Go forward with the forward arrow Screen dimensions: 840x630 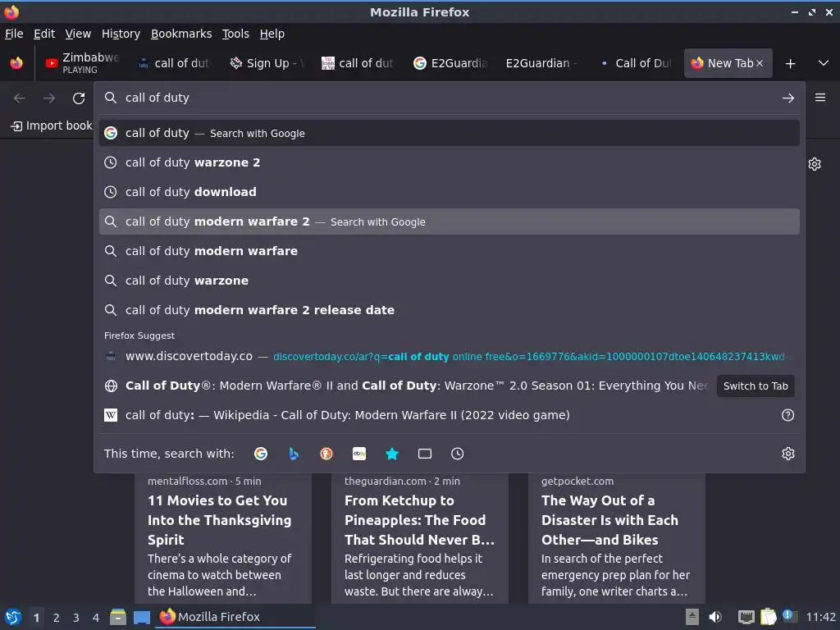pyautogui.click(x=49, y=98)
